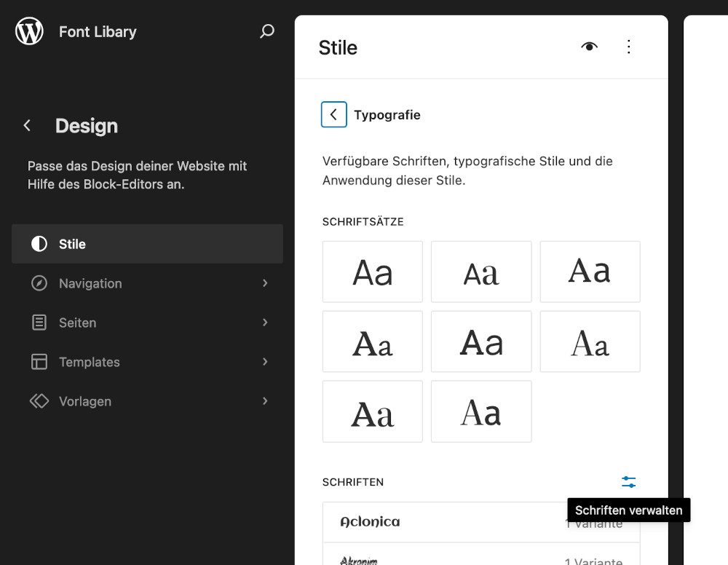728x565 pixels.
Task: Toggle the style book eye icon
Action: point(589,47)
